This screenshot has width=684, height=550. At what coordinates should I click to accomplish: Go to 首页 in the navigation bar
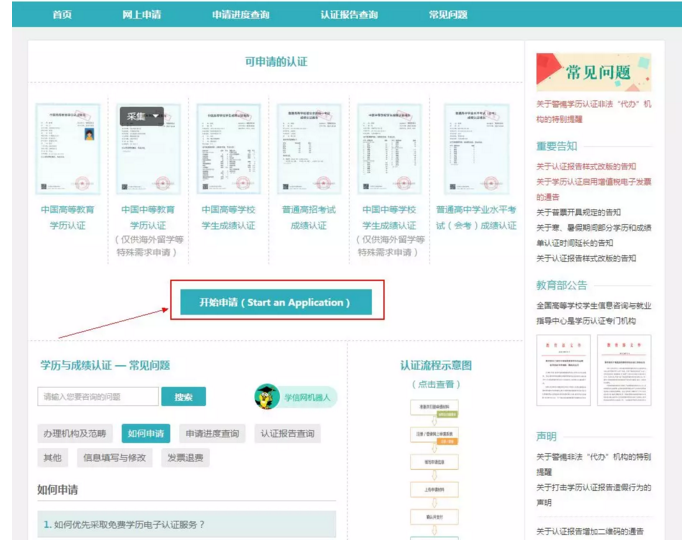[62, 15]
